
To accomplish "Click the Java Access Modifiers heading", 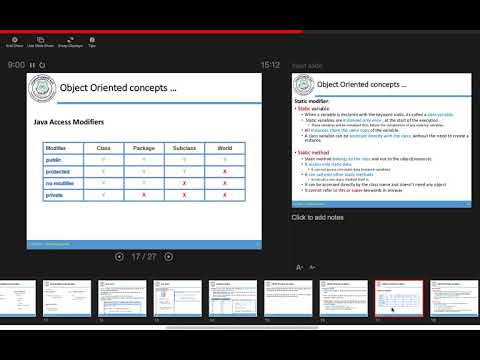I will point(69,122).
